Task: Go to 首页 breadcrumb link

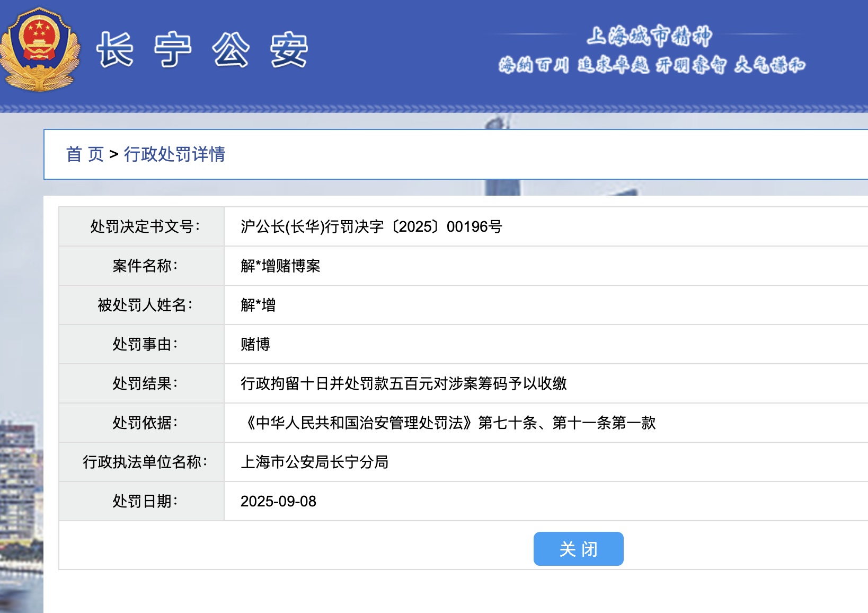Action: click(85, 154)
